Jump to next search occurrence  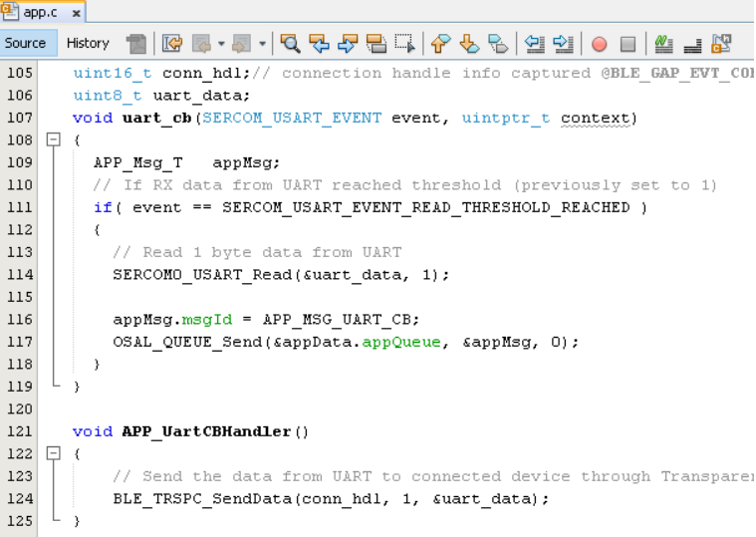(348, 44)
